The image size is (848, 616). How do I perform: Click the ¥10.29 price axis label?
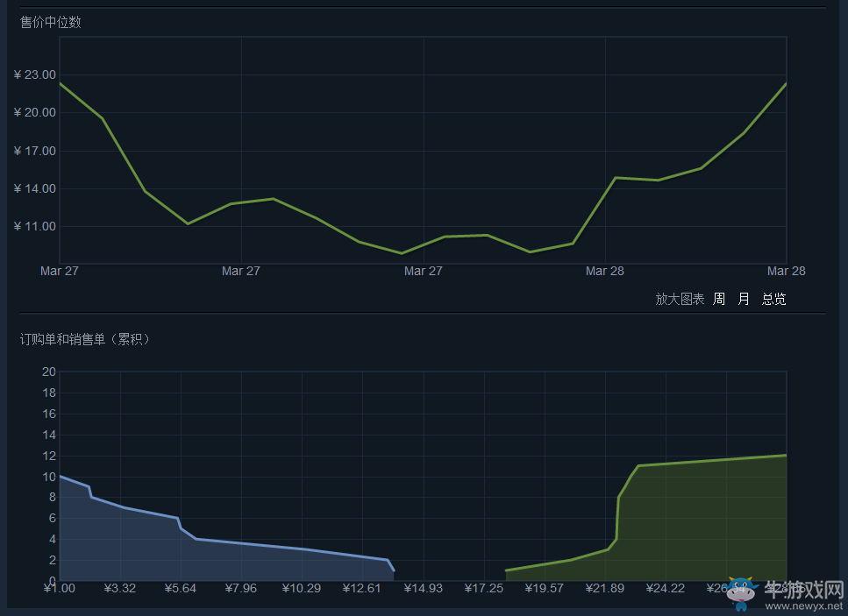click(302, 588)
